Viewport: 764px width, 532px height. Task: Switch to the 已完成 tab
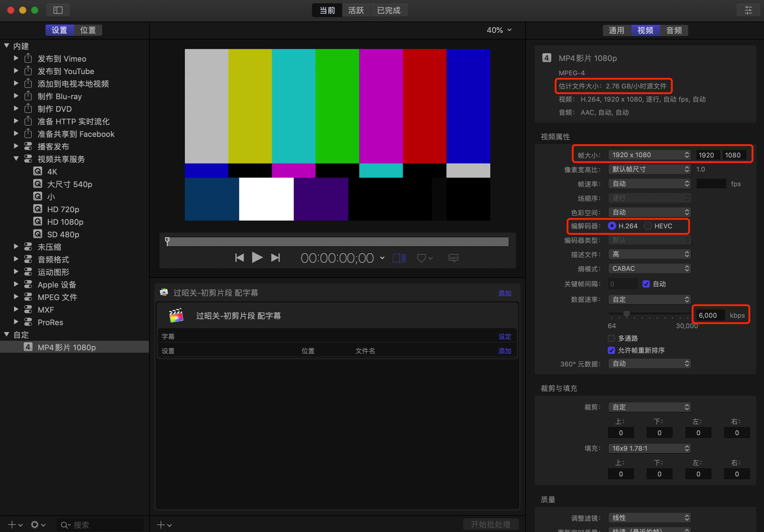coord(388,10)
